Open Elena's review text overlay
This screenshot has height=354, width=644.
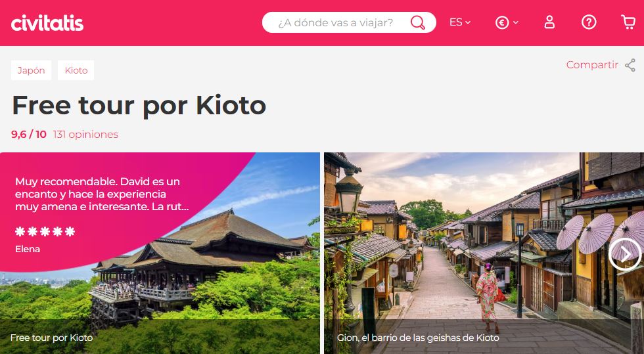tap(103, 194)
